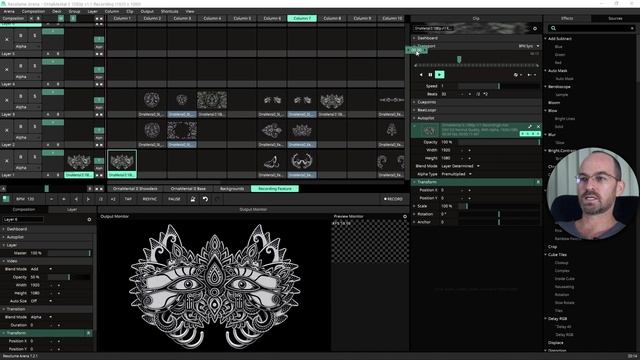Clear Layer 3 with its X button

click(7, 100)
